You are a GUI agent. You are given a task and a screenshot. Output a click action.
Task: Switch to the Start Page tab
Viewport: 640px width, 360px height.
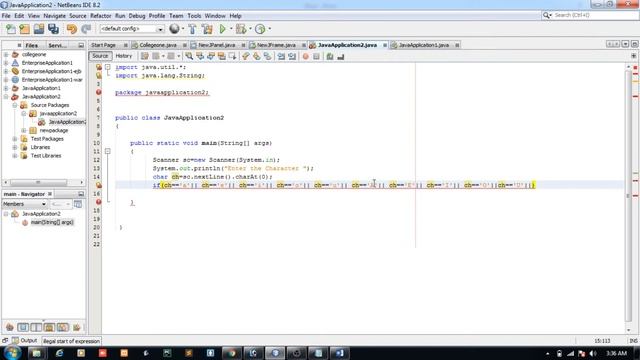pyautogui.click(x=103, y=45)
